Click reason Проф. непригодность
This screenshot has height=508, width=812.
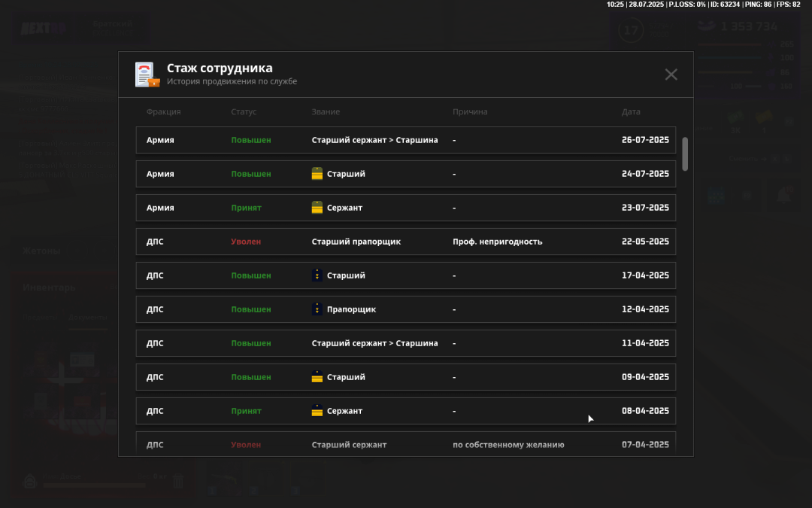[497, 242]
